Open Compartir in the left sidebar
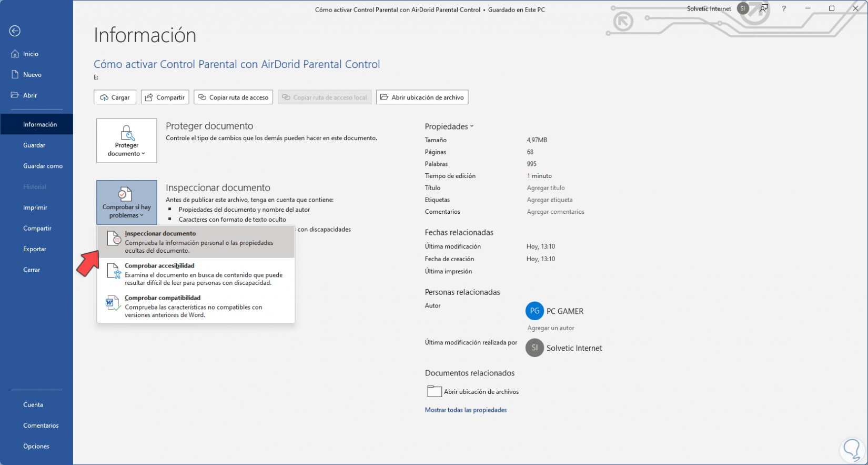Viewport: 868px width, 465px height. point(37,228)
